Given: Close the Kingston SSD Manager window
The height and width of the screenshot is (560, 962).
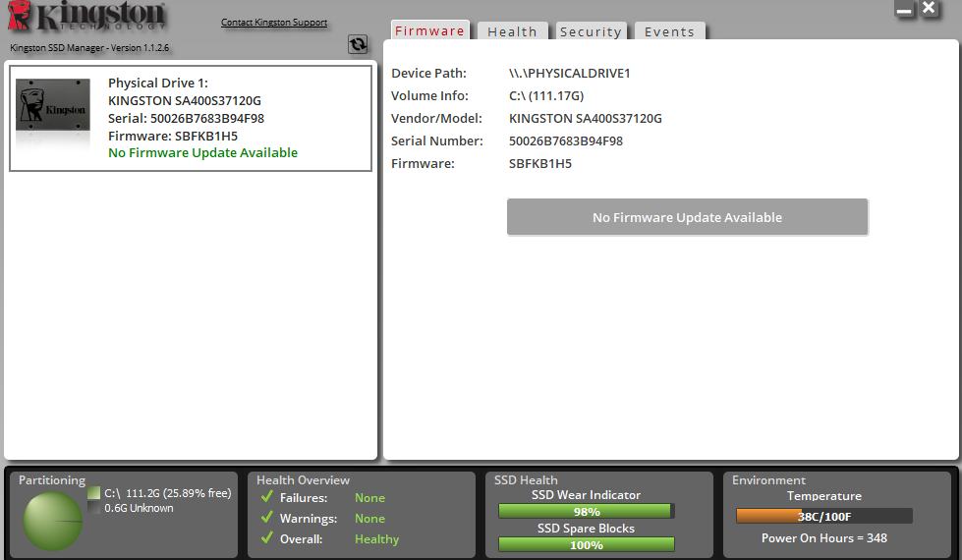Looking at the screenshot, I should (x=930, y=9).
